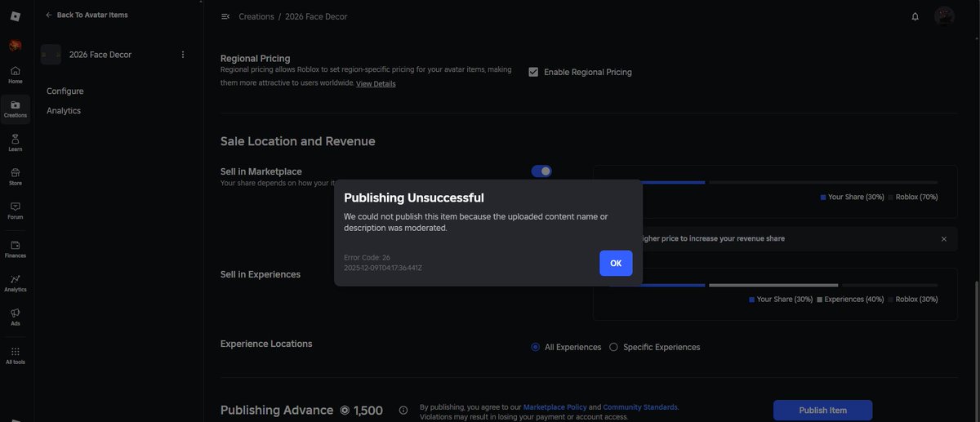Click the Roblox logo icon
Screen dimensions: 980x422
coord(16,16)
